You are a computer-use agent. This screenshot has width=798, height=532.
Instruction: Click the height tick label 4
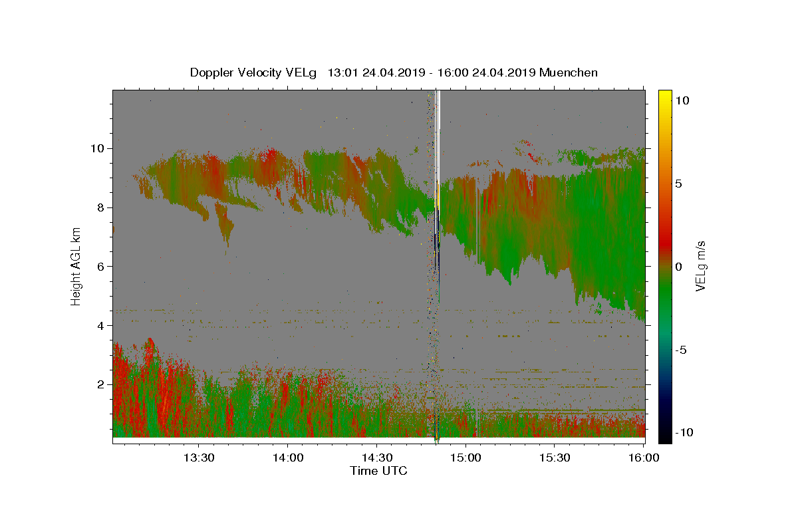(102, 326)
